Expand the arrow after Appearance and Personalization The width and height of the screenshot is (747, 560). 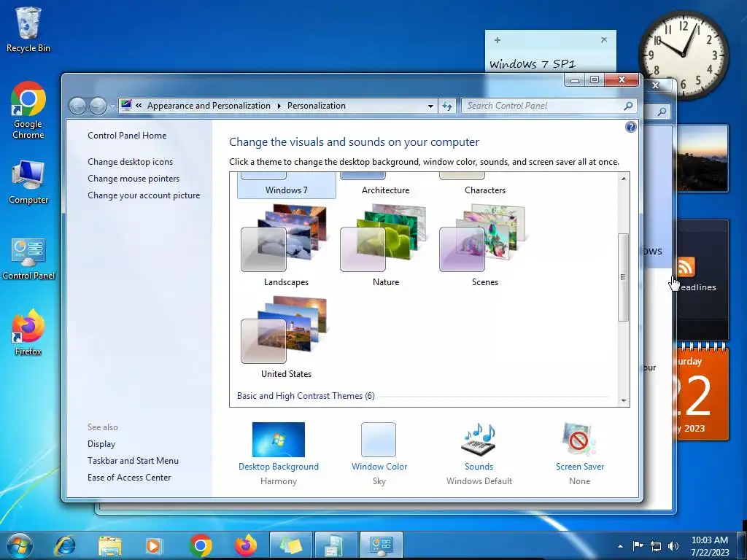279,106
